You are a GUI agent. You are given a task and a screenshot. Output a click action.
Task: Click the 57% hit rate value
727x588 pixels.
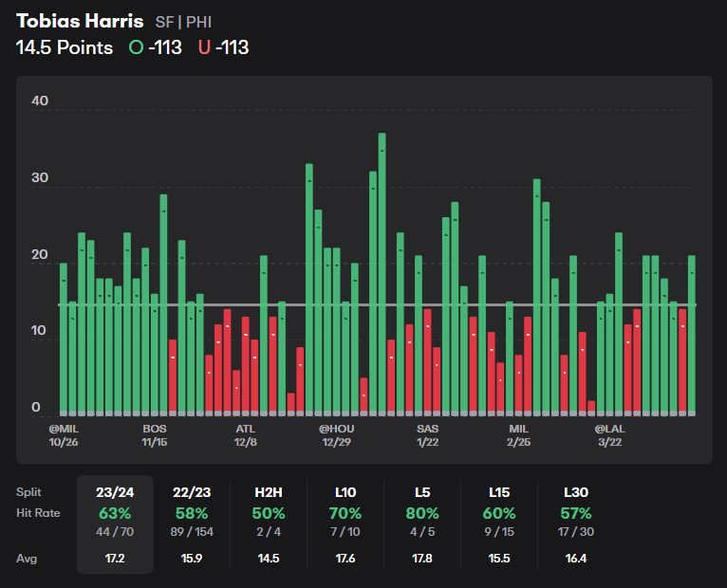576,513
